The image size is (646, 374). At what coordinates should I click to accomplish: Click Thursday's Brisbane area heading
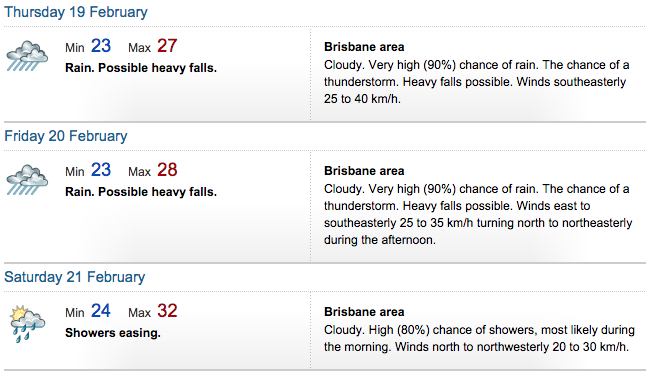click(x=364, y=47)
